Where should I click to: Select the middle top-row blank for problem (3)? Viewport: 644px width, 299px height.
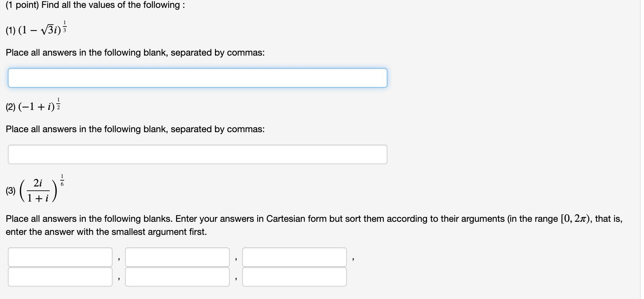[x=177, y=257]
